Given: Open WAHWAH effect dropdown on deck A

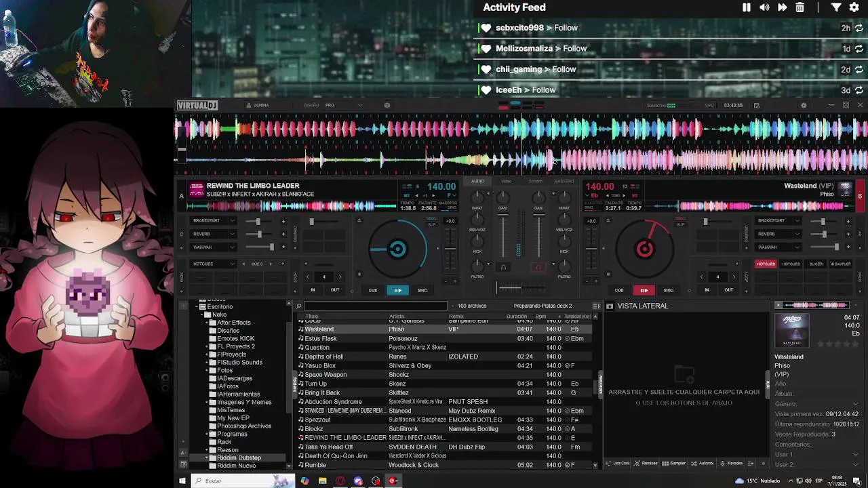Looking at the screenshot, I should click(231, 247).
